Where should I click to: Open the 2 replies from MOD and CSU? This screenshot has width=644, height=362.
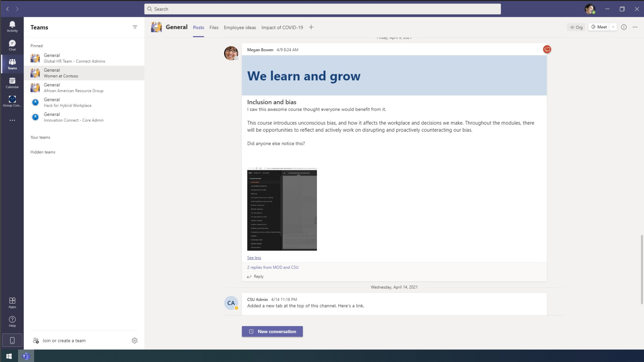[x=273, y=267]
